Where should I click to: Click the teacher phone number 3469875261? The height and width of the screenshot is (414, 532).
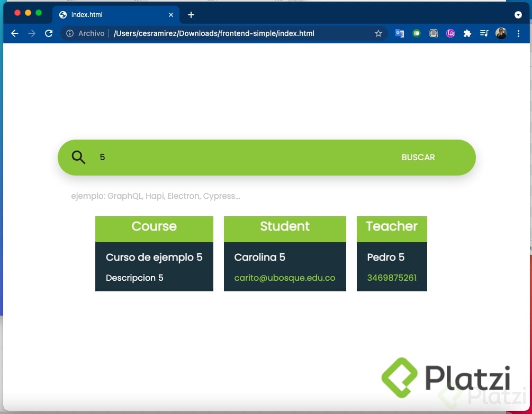click(x=392, y=278)
